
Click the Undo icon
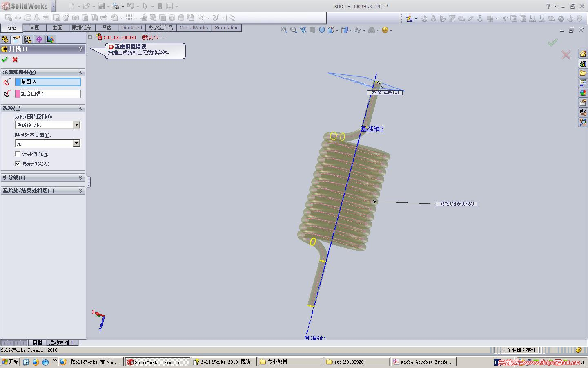coord(130,6)
